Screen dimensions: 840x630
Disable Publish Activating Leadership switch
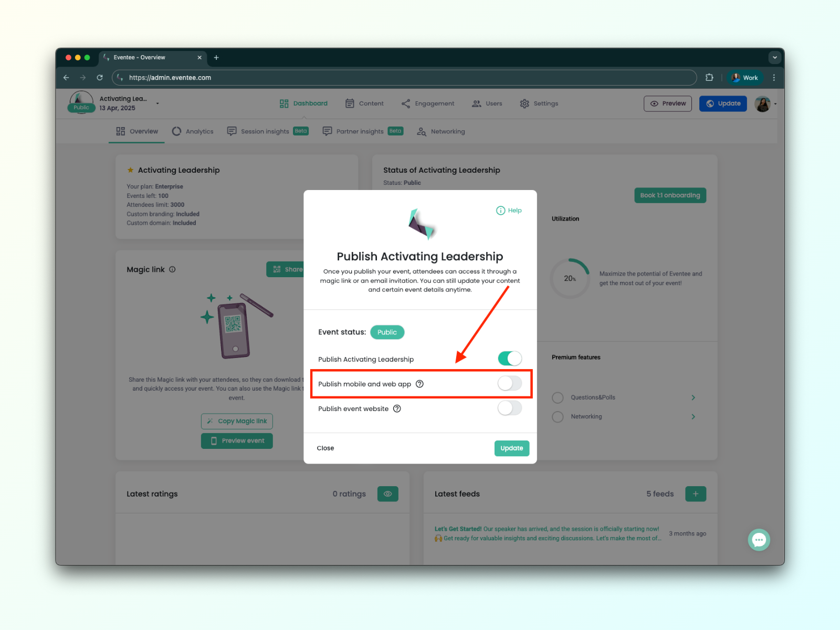(510, 359)
